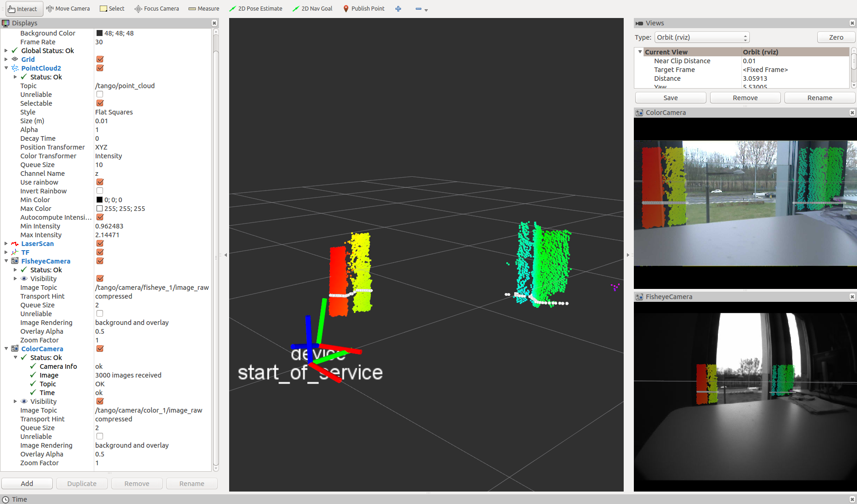The width and height of the screenshot is (857, 504).
Task: Disable the Grid display checkbox
Action: pos(100,59)
